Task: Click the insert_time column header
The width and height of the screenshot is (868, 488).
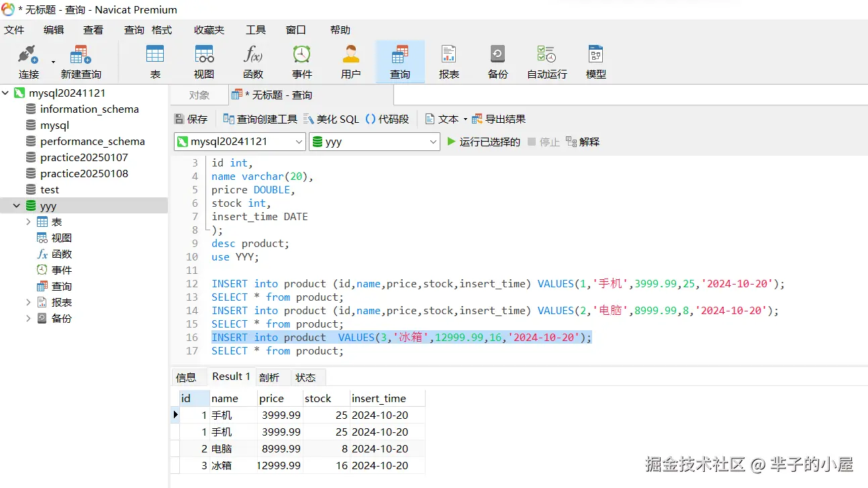Action: (x=387, y=398)
